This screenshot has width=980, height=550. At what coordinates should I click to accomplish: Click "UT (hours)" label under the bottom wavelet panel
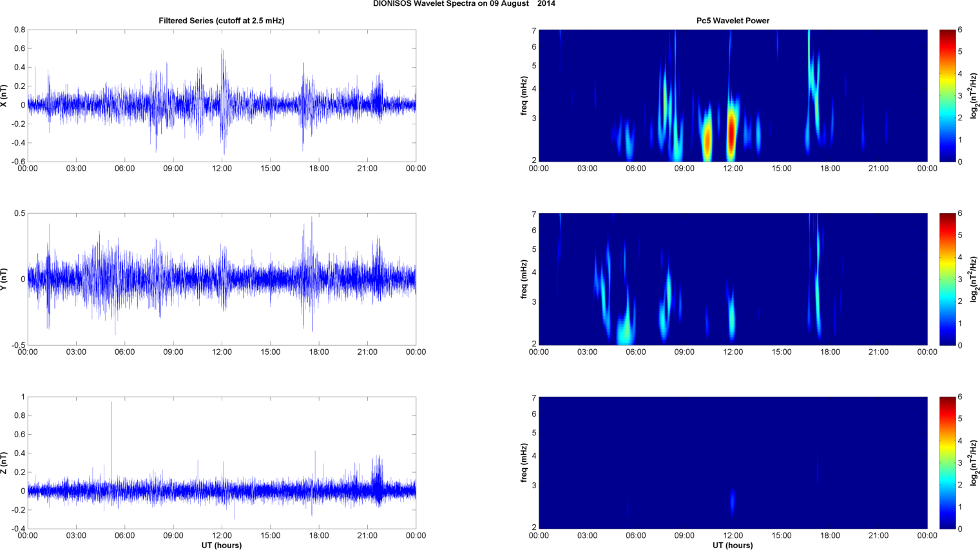point(733,545)
